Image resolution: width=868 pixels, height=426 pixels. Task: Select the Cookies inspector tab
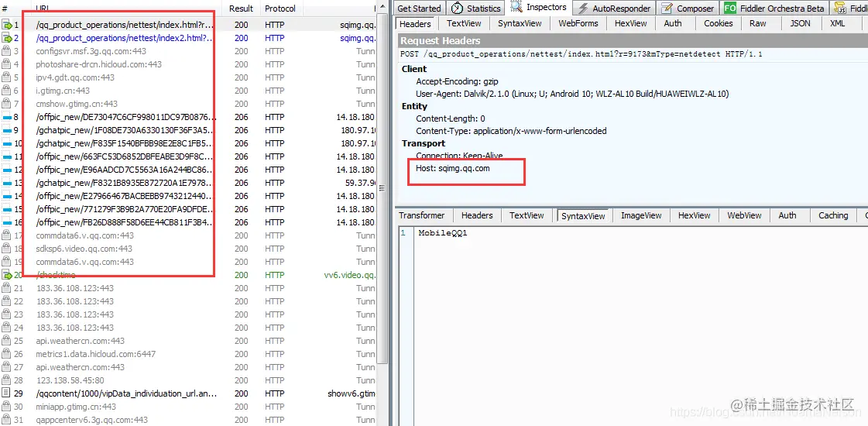[x=718, y=23]
